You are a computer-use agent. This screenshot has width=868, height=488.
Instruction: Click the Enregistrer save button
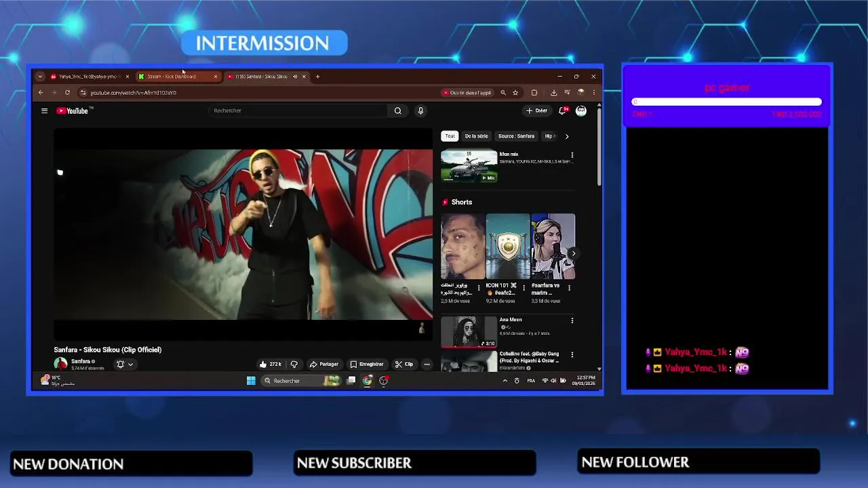tap(367, 364)
